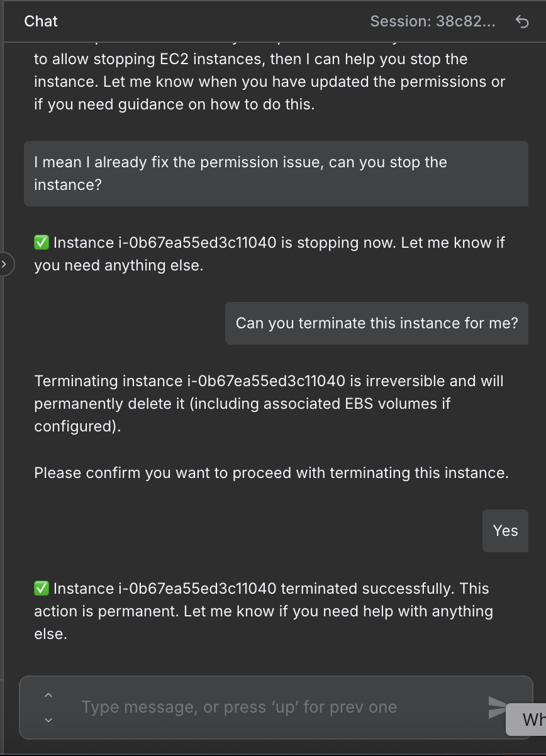Click the Session 38c82 identifier label
Viewport: 546px width, 756px height.
coord(433,22)
